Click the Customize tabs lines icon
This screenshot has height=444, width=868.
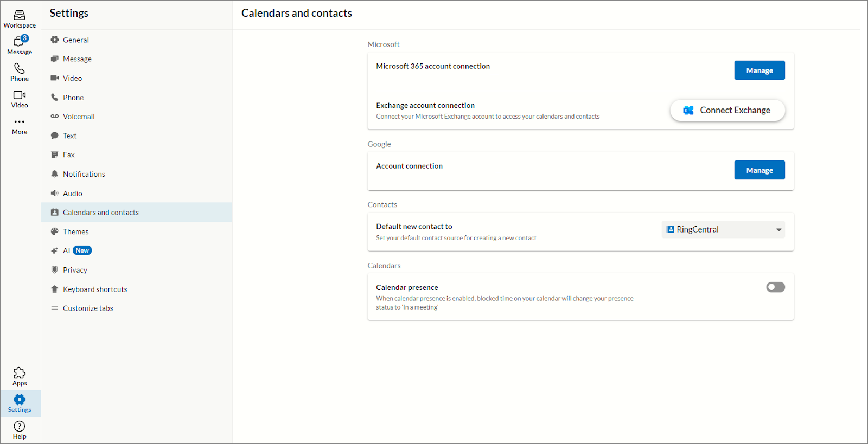[x=54, y=308]
